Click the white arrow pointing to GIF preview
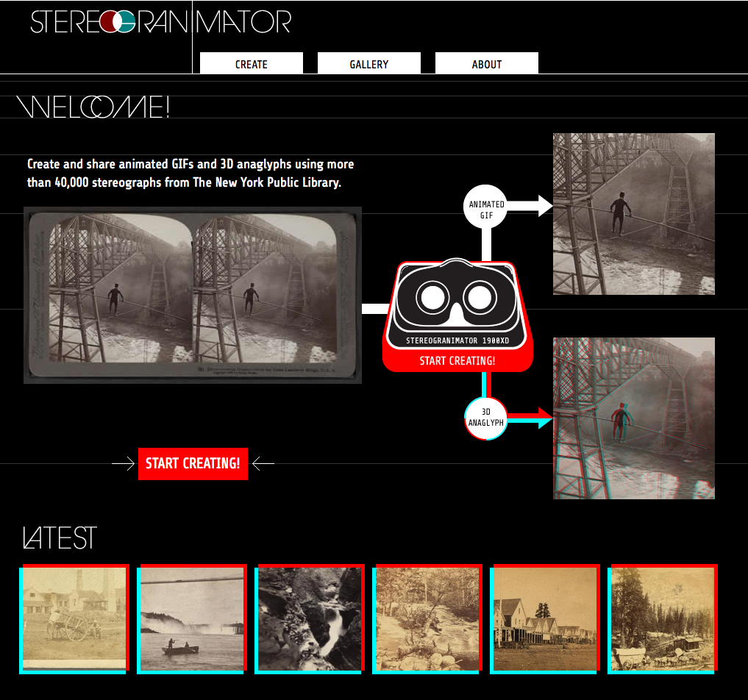This screenshot has height=700, width=748. click(531, 206)
